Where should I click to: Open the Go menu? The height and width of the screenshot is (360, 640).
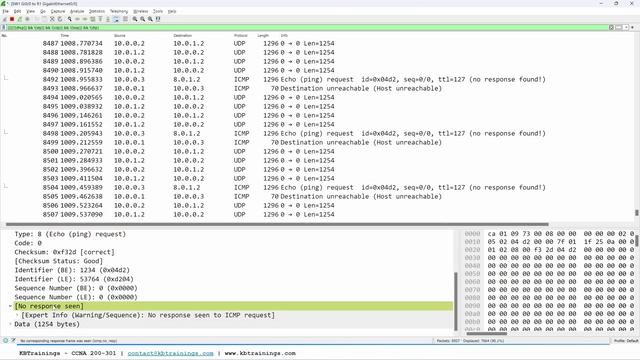[x=43, y=11]
